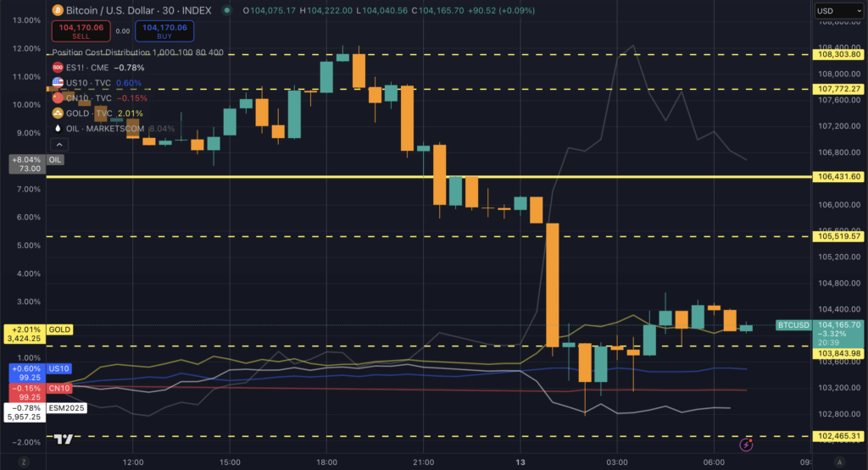The height and width of the screenshot is (470, 868).
Task: Click the 107,772.27 price level tag
Action: (x=839, y=89)
